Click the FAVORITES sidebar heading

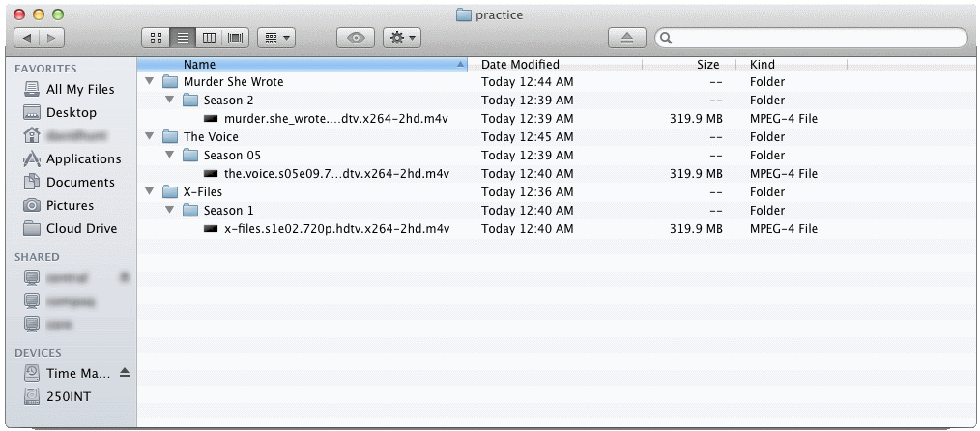[x=45, y=69]
